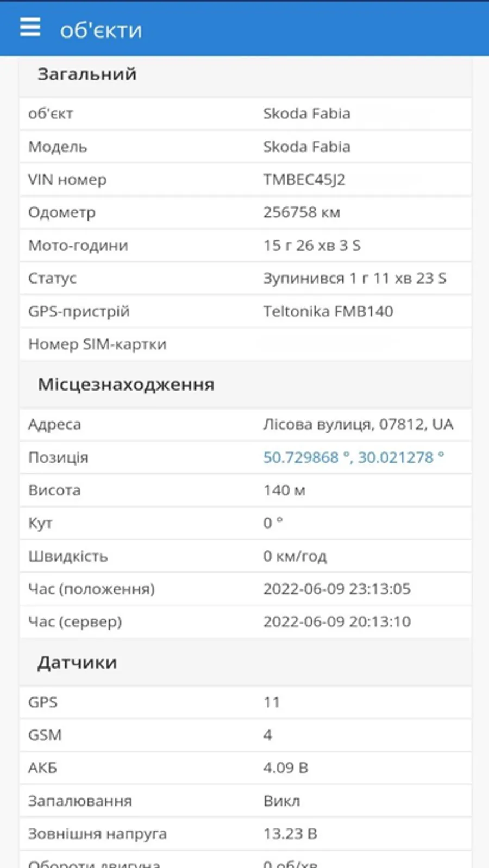Open the GPS position coordinates link

click(353, 457)
